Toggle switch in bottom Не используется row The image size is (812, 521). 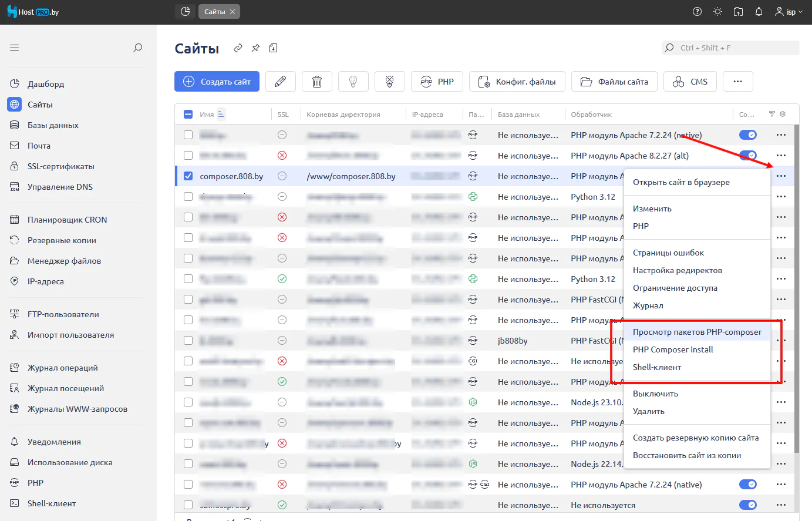747,505
